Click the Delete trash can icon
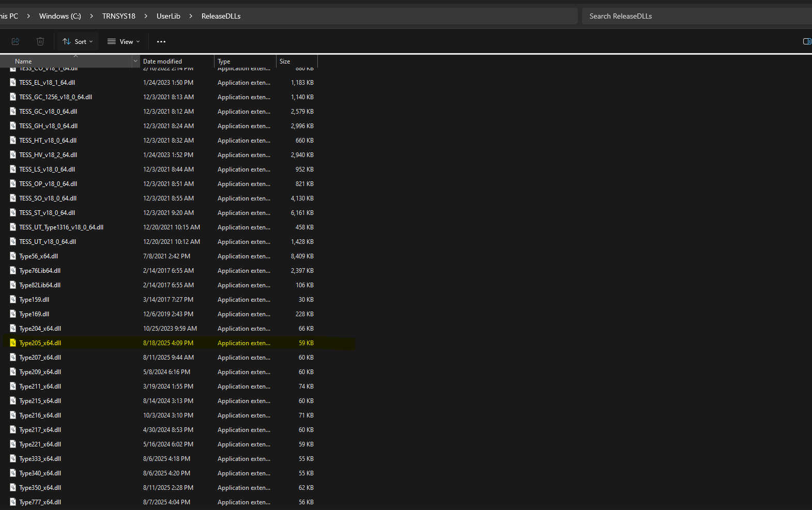 40,41
